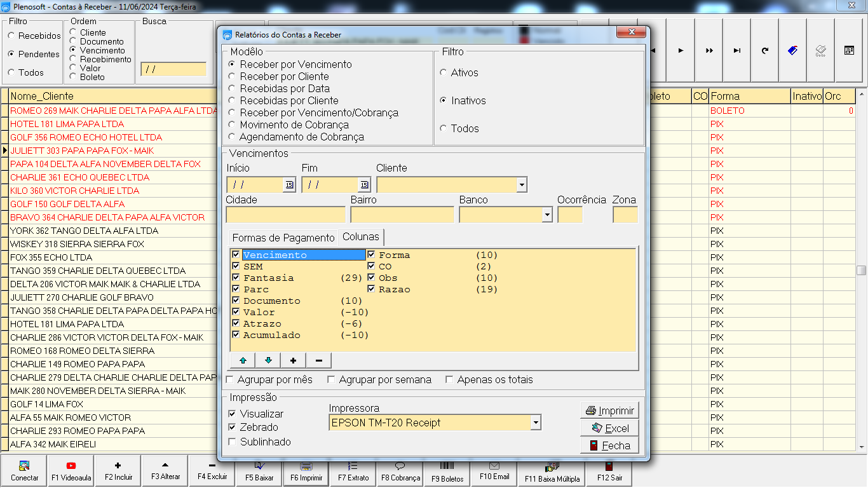Click Busca date field in main window
The width and height of the screenshot is (868, 488).
pyautogui.click(x=173, y=69)
